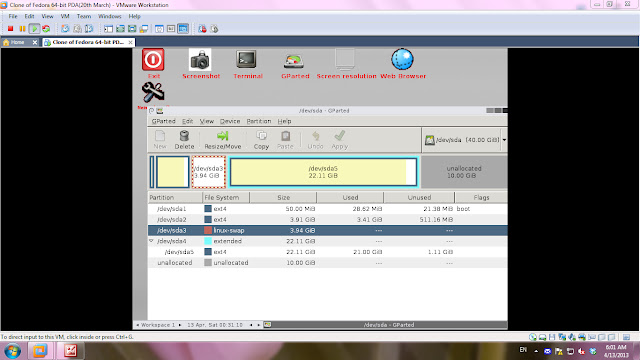The width and height of the screenshot is (640, 360).
Task: Close the Home tab
Action: click(35, 42)
